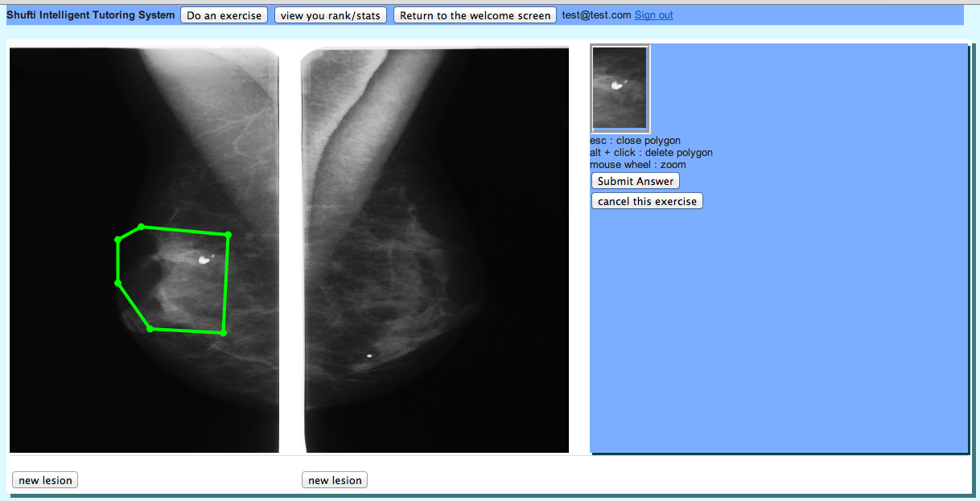Sign out of the account
The height and width of the screenshot is (501, 980).
654,15
